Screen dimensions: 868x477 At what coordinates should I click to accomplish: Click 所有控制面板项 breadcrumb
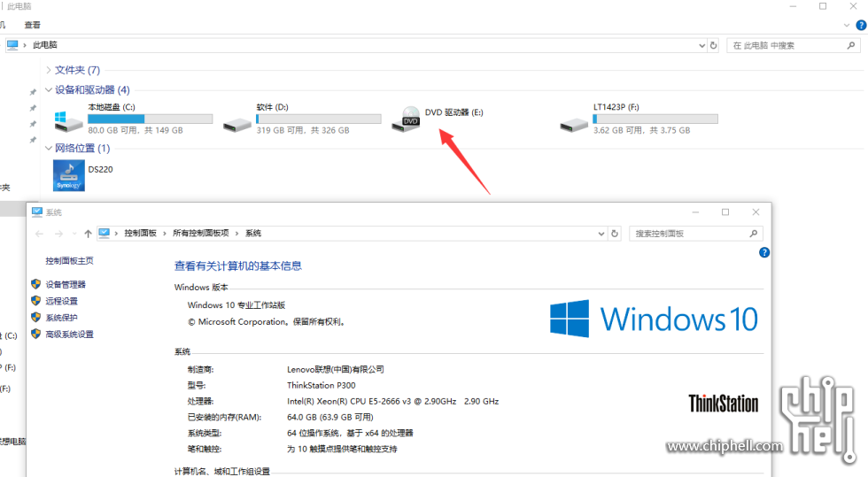click(200, 233)
